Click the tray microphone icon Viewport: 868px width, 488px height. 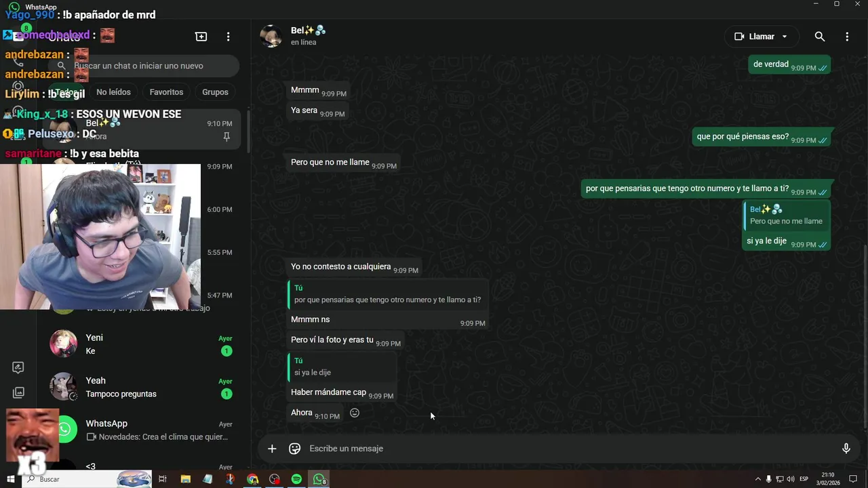(x=768, y=479)
